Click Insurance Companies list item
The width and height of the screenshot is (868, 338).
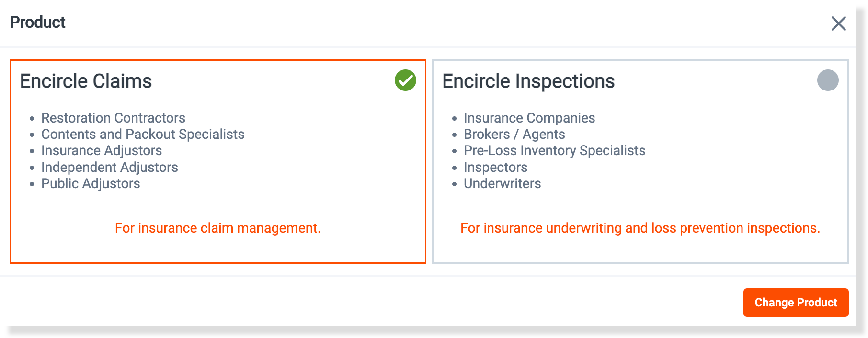[529, 118]
